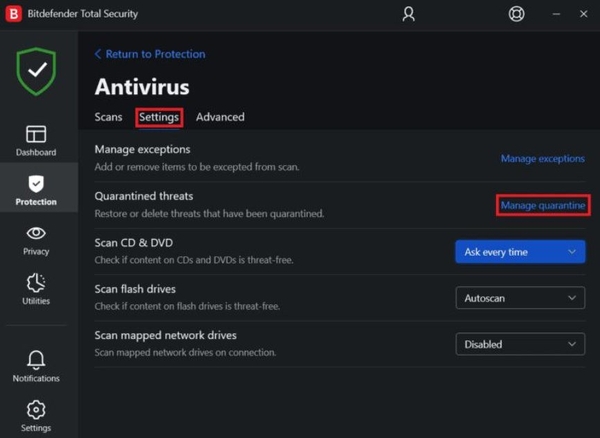Switch to the Scans tab
Screen dimensions: 600x438
pyautogui.click(x=108, y=117)
